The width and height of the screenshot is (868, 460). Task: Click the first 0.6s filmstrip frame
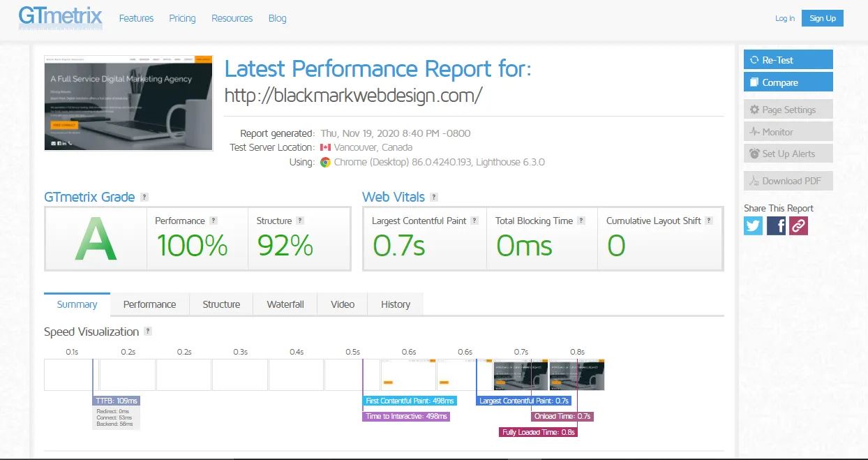point(408,375)
